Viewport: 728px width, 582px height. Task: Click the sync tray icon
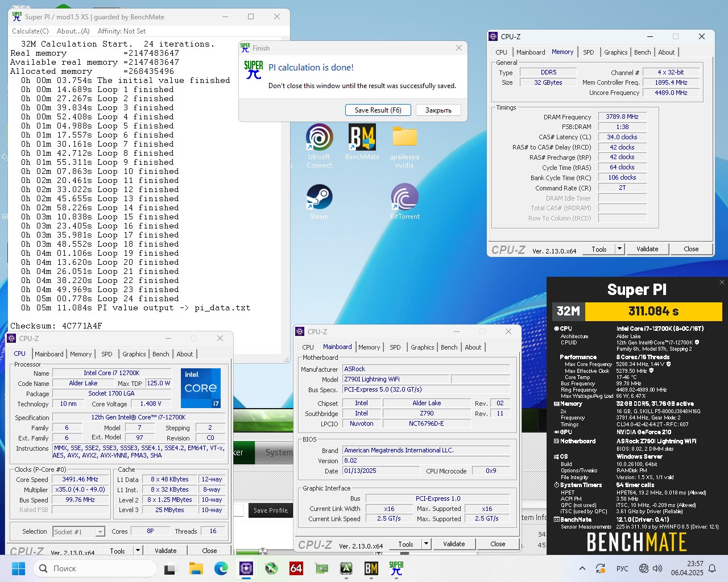pos(601,568)
